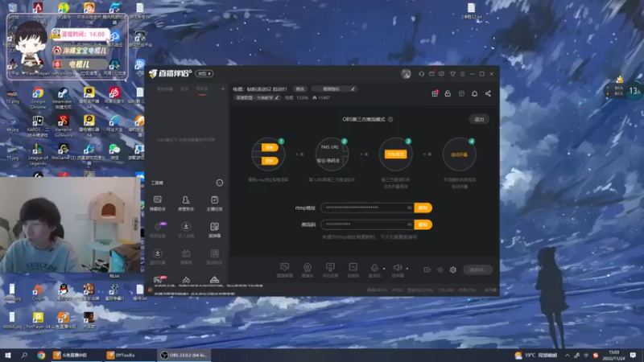Open the help icon beside OBS third-party mode
This screenshot has height=362, width=644.
pos(390,119)
